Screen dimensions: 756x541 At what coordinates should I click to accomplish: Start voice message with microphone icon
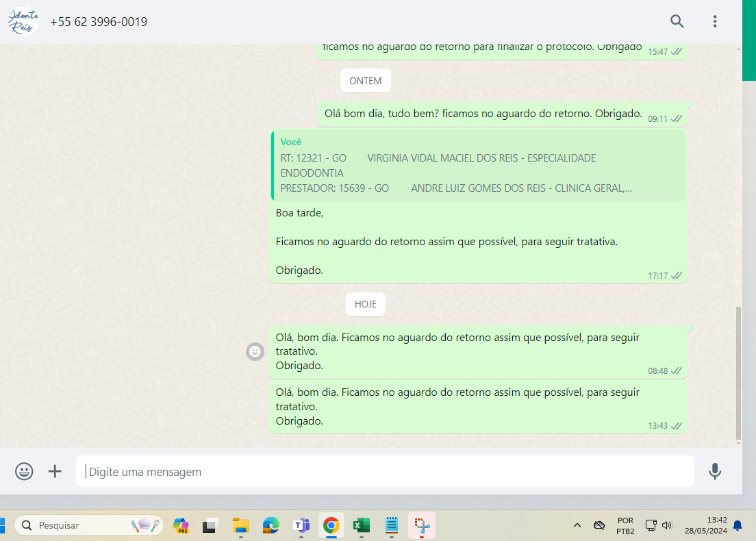coord(714,471)
